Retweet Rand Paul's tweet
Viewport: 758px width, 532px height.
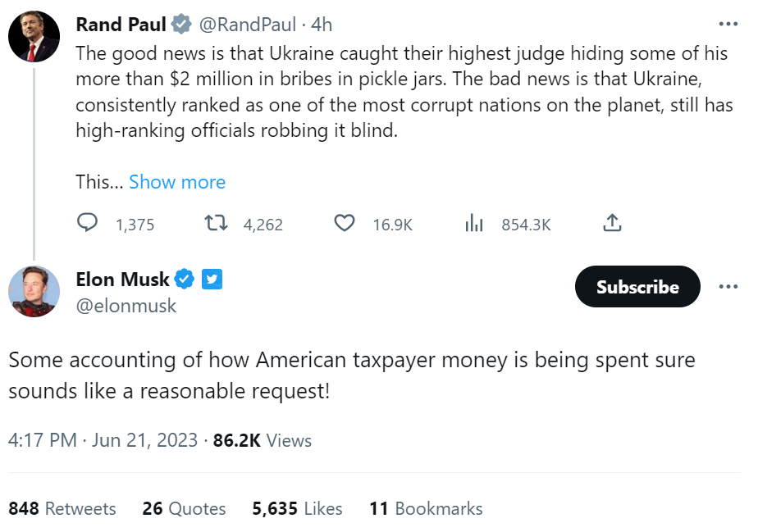click(x=214, y=223)
